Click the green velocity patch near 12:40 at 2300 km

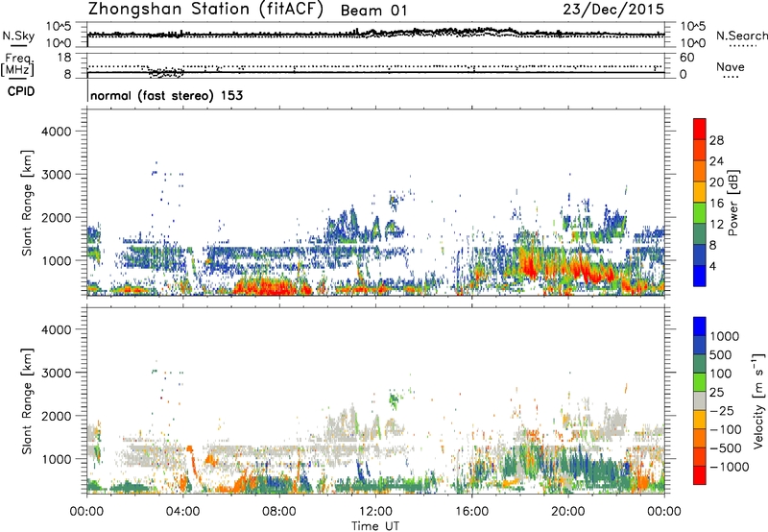[394, 399]
